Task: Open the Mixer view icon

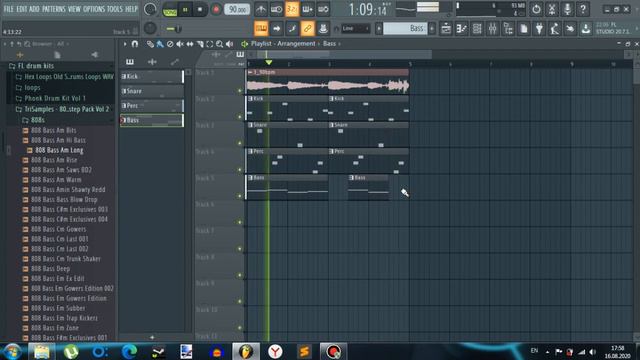Action: point(493,29)
